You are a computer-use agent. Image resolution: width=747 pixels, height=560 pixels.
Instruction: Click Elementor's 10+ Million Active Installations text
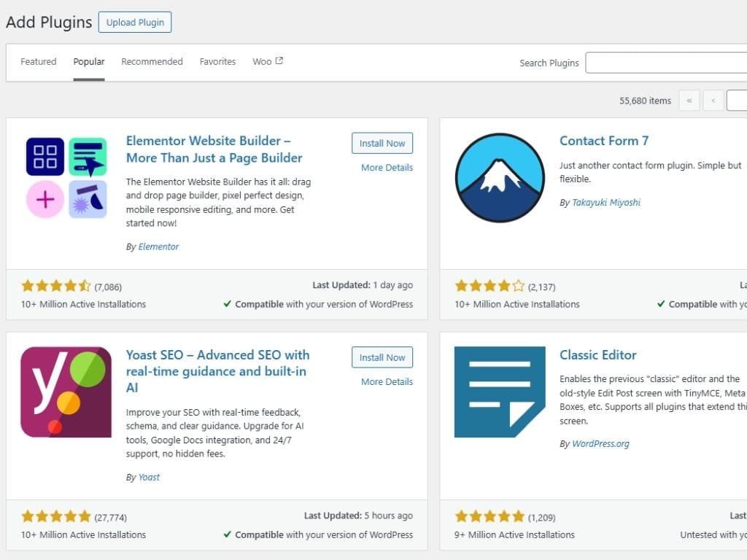83,304
